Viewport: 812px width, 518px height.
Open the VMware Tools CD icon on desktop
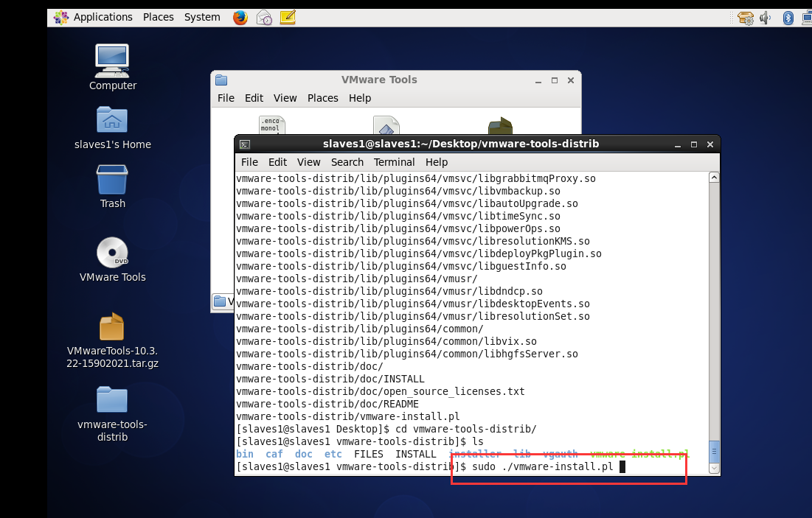[x=112, y=253]
